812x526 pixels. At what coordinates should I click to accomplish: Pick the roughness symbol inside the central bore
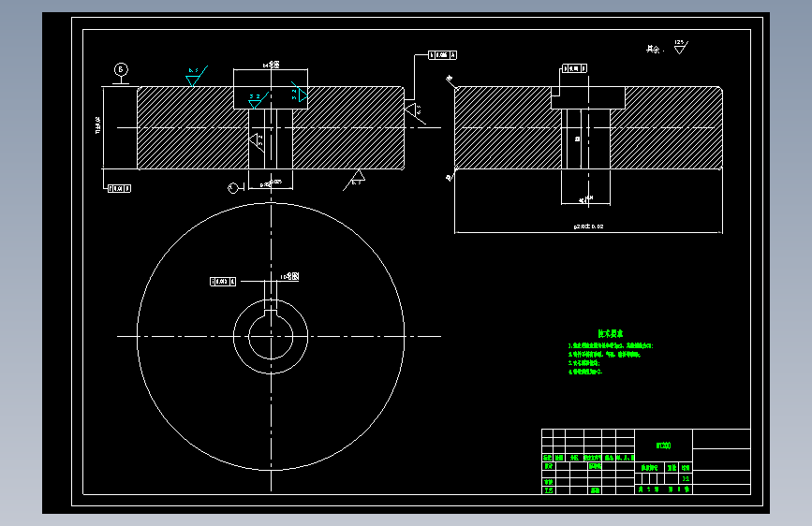[257, 141]
